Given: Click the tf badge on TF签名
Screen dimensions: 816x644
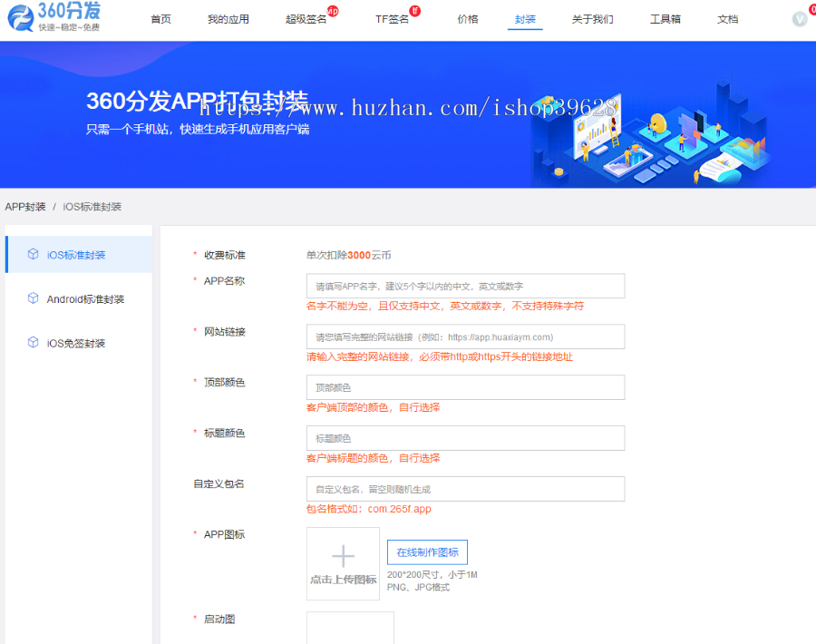Looking at the screenshot, I should click(x=414, y=10).
